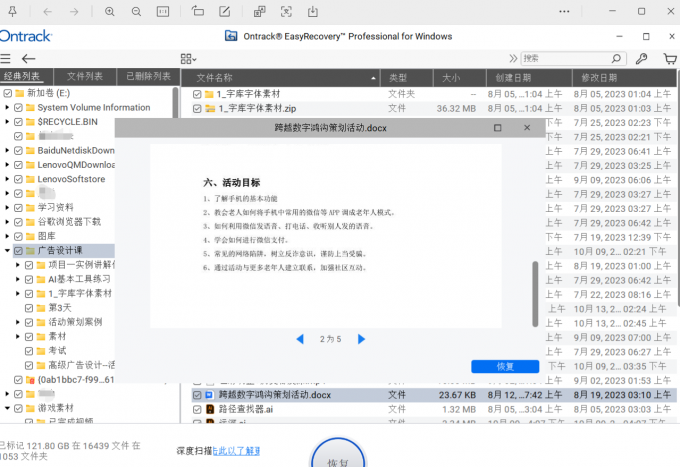Click the screen capture scan icon

point(286,12)
